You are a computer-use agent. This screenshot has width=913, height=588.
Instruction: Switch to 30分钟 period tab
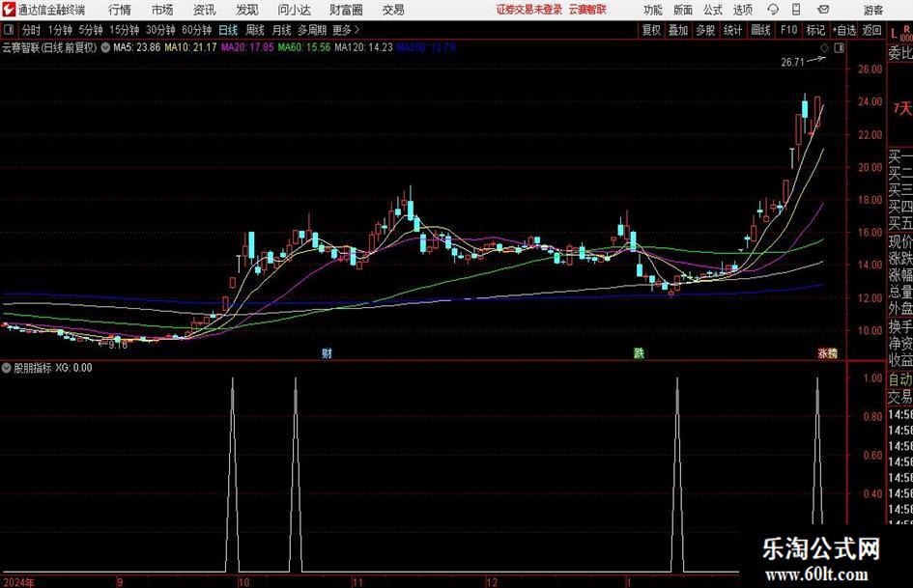click(160, 30)
